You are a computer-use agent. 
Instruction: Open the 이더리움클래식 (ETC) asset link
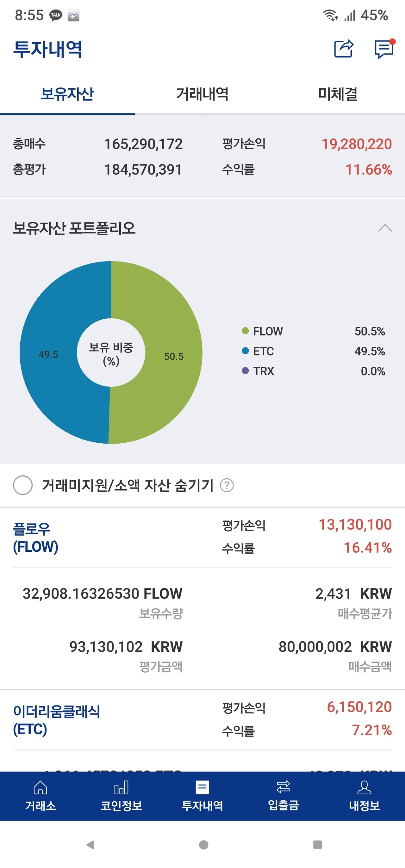tap(56, 720)
